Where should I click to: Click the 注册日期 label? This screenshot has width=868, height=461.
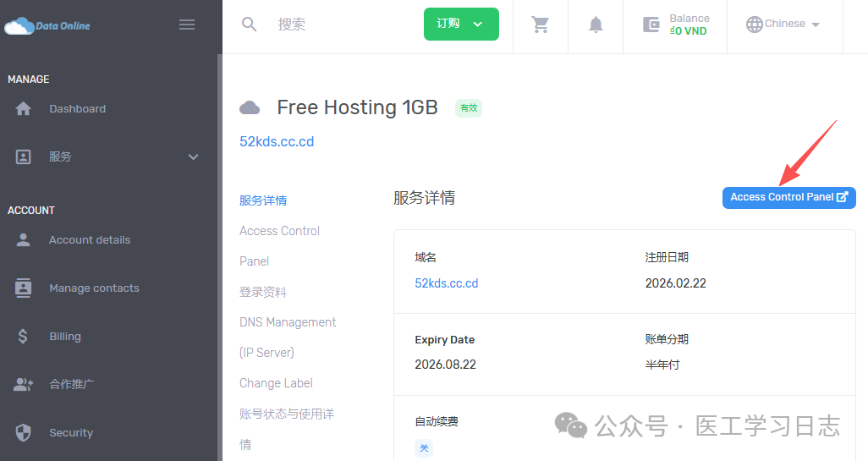(667, 257)
